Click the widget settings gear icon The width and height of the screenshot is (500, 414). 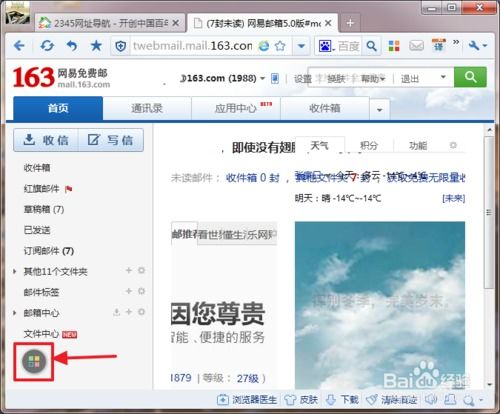453,145
